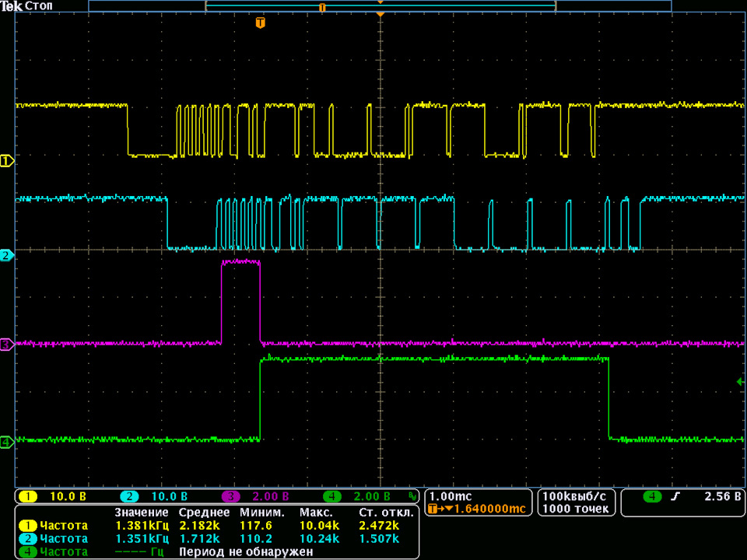Select the magenta channel 3 ground marker
This screenshot has height=560, width=747.
7,345
